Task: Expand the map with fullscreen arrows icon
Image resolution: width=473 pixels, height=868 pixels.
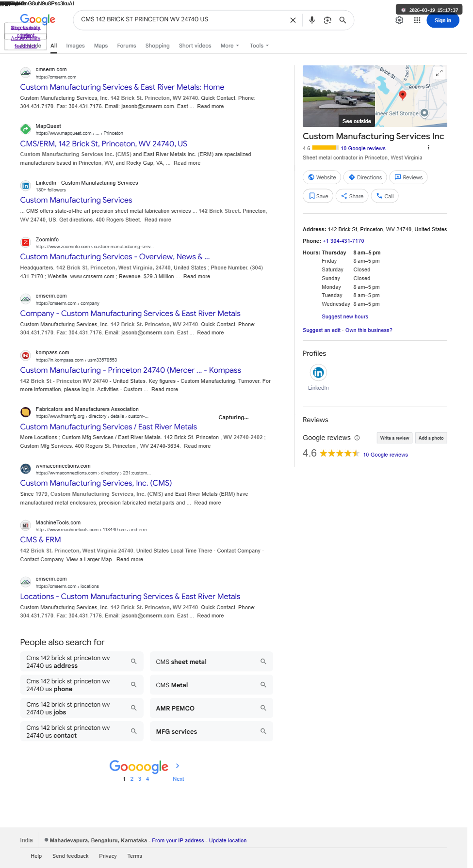Action: click(x=439, y=73)
